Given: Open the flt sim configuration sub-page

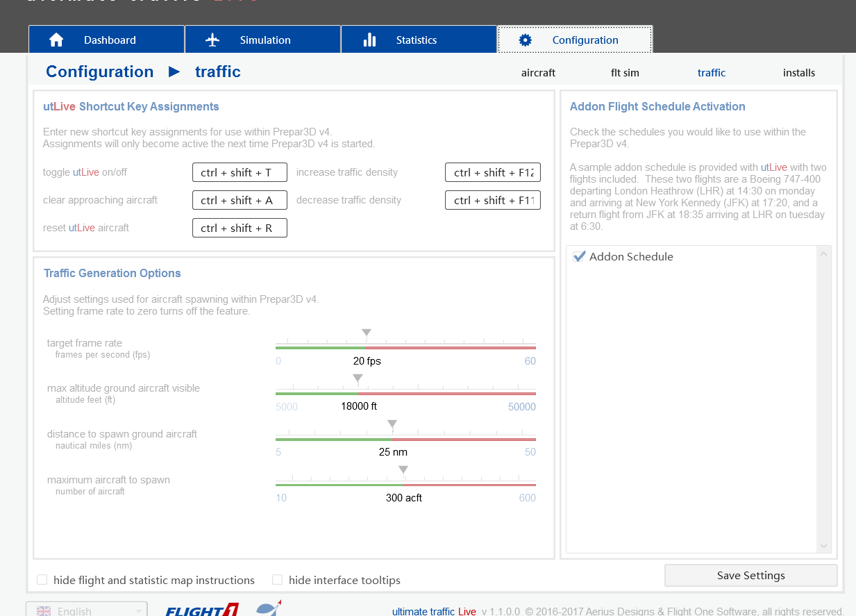Looking at the screenshot, I should (625, 72).
